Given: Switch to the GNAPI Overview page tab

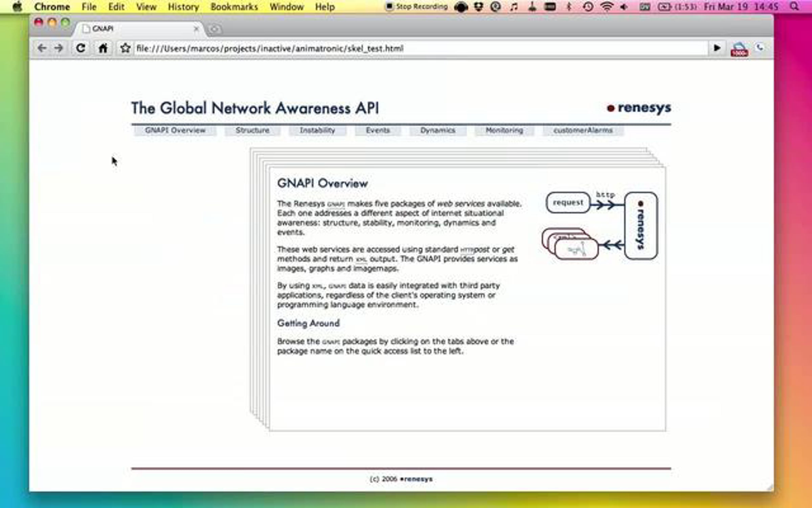Looking at the screenshot, I should coord(175,130).
